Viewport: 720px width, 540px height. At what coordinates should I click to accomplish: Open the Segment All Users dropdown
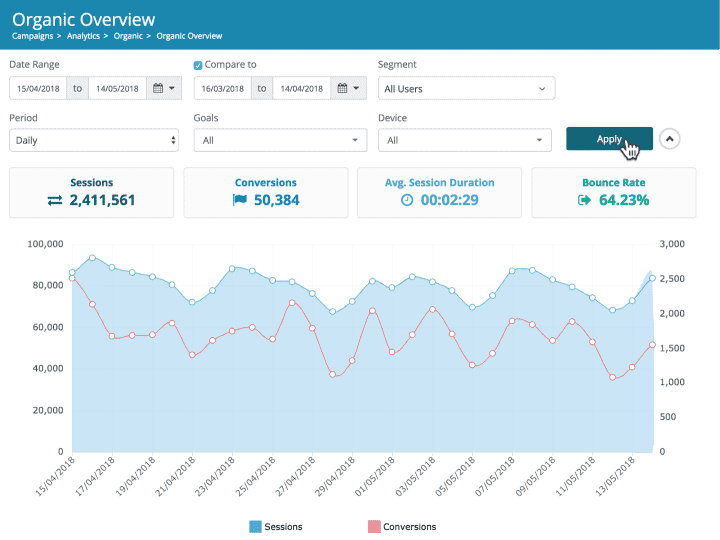(x=466, y=89)
